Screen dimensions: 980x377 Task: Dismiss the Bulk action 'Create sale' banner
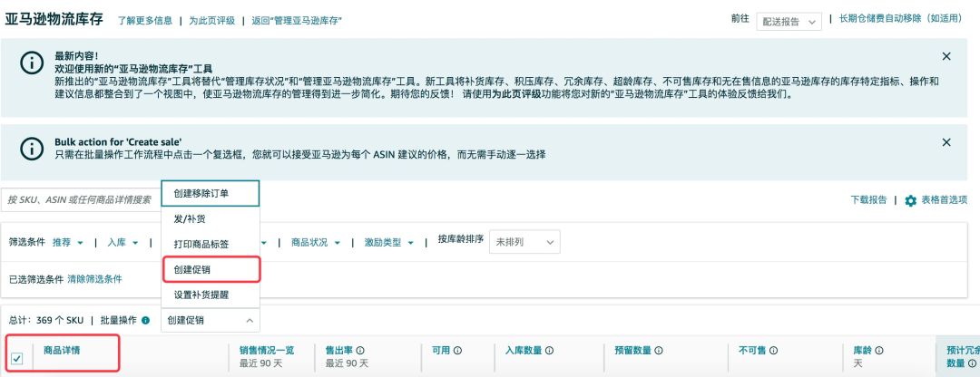(946, 142)
